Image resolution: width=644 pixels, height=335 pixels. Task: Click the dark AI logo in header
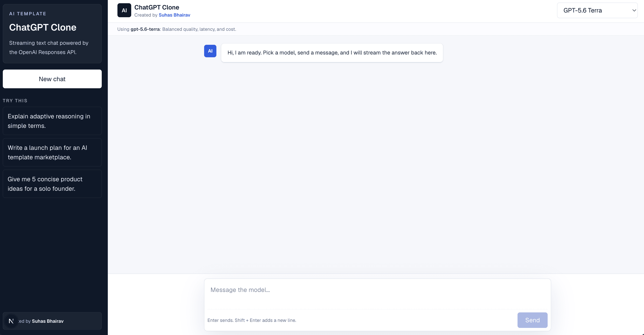point(124,10)
